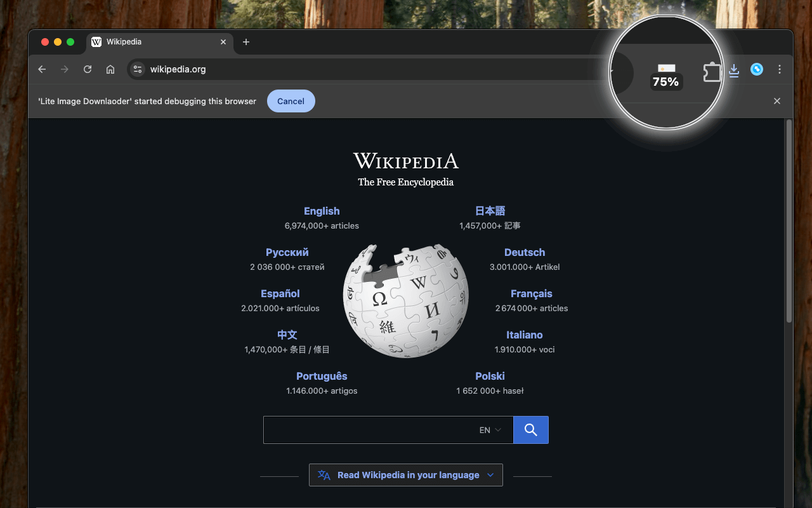
Task: Open a new tab with the plus
Action: [x=246, y=42]
